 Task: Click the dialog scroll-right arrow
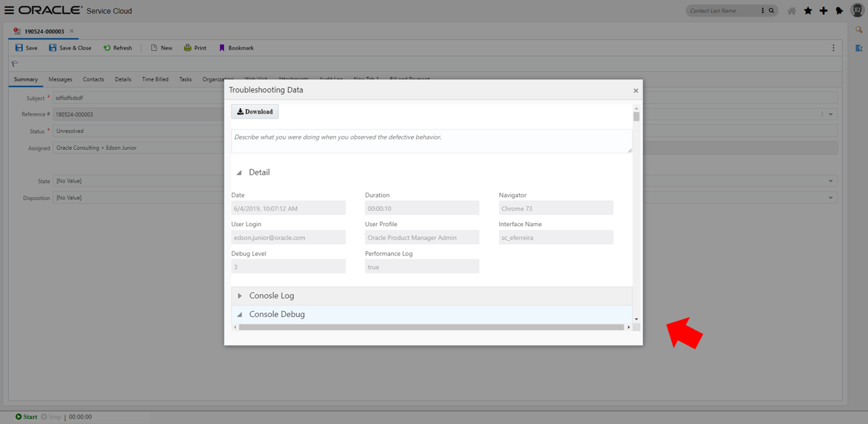pyautogui.click(x=629, y=327)
